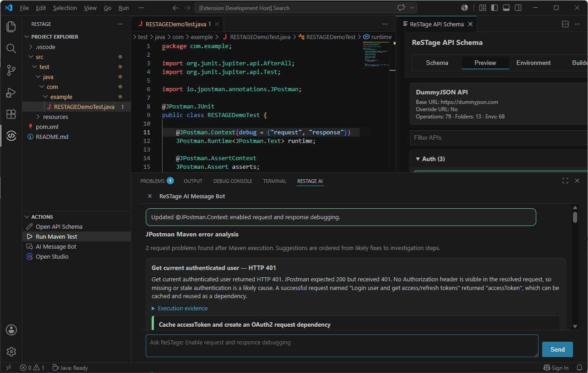Open the Explorer view in activity bar

click(x=11, y=27)
